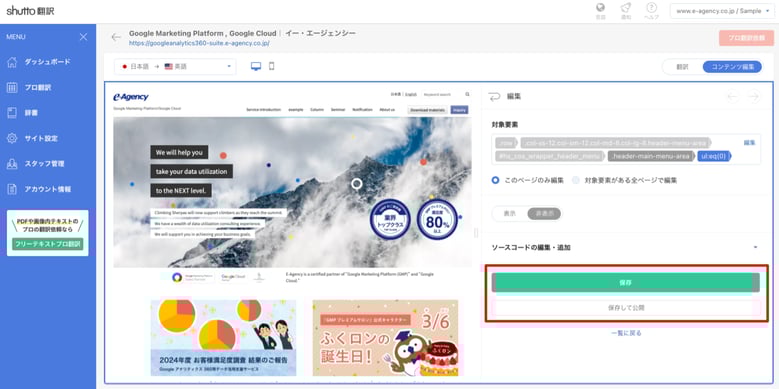Open the 日本語 → 英語 language pair dropdown
This screenshot has height=389, width=779.
(175, 67)
